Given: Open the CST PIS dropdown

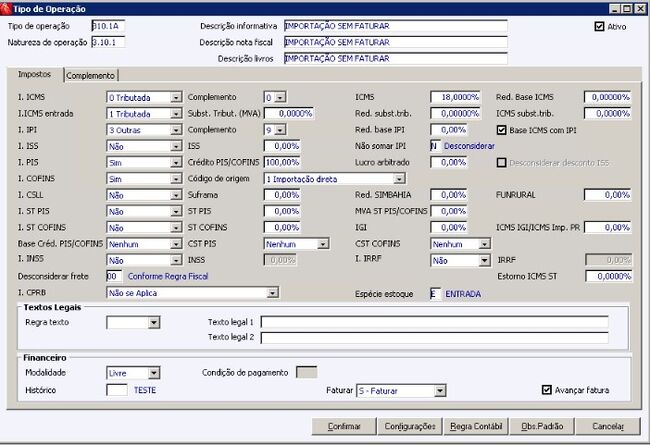Looking at the screenshot, I should pos(323,244).
